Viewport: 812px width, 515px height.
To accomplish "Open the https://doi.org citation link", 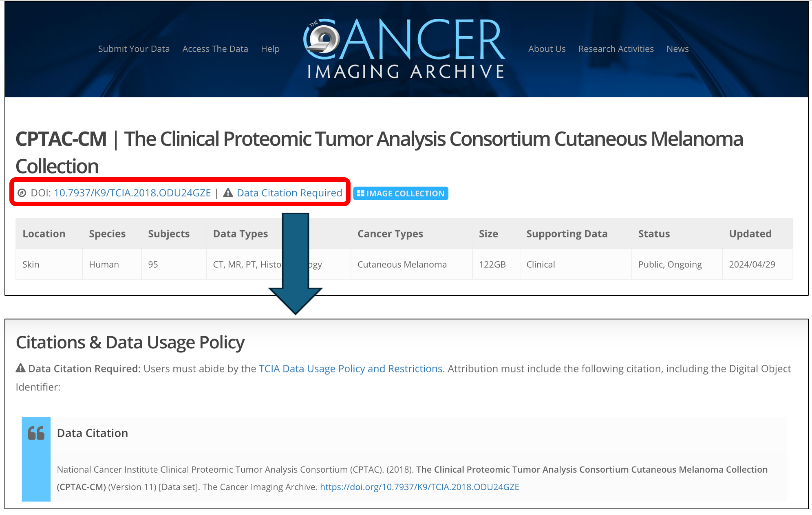I will (419, 487).
